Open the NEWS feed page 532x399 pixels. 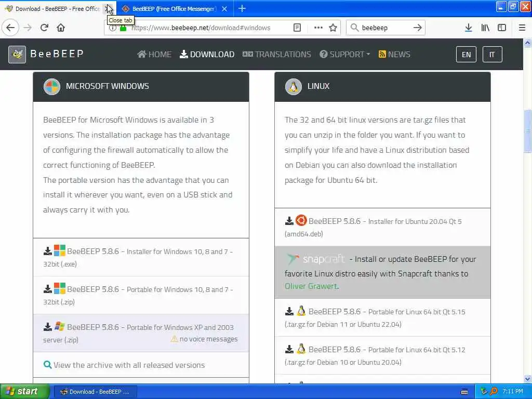tap(394, 54)
